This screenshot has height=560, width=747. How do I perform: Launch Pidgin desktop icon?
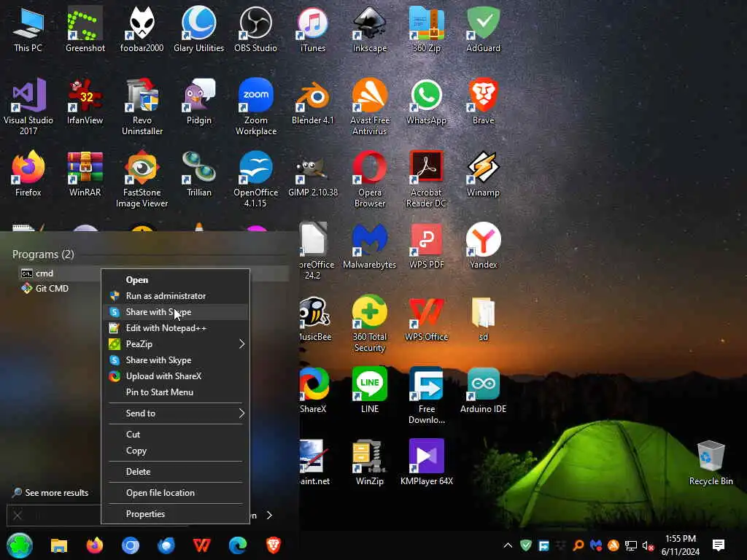[198, 101]
